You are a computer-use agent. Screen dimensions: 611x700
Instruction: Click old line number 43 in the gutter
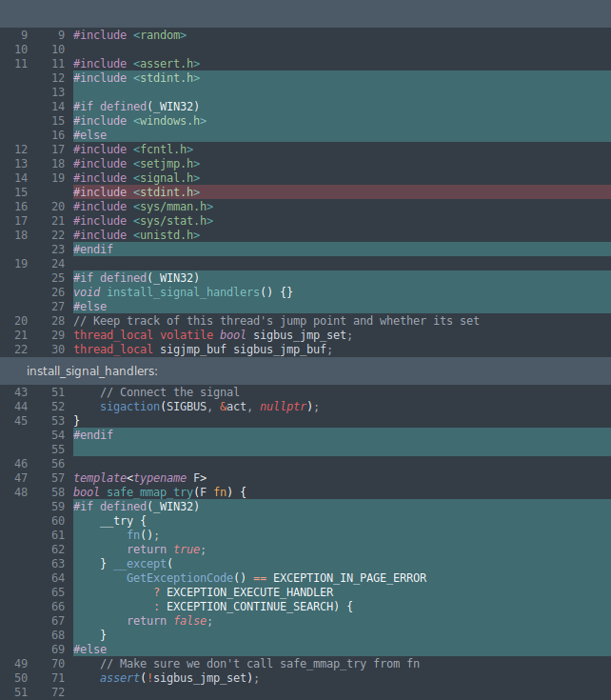pos(22,392)
